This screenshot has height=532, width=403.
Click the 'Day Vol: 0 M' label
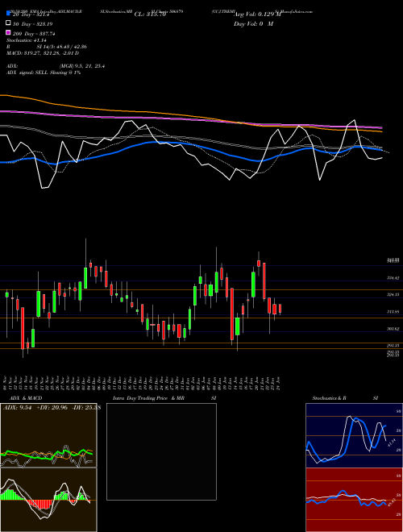pos(253,24)
